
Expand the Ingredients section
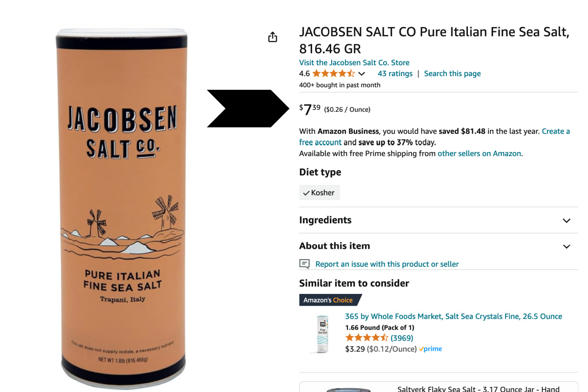click(566, 221)
